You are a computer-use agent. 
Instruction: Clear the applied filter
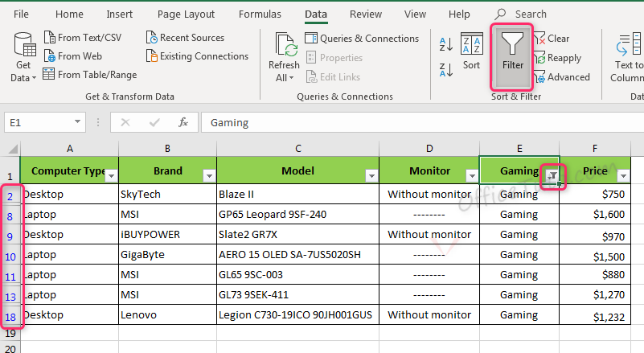(552, 39)
